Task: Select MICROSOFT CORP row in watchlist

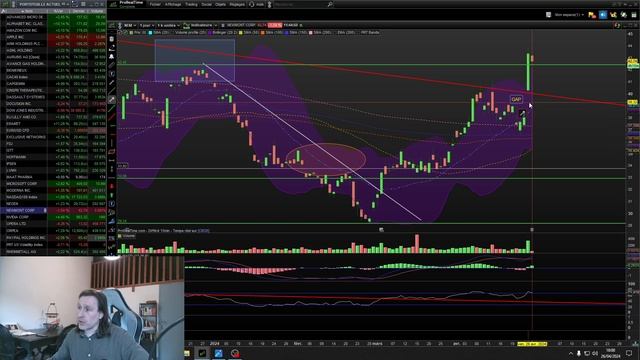Action: click(53, 184)
